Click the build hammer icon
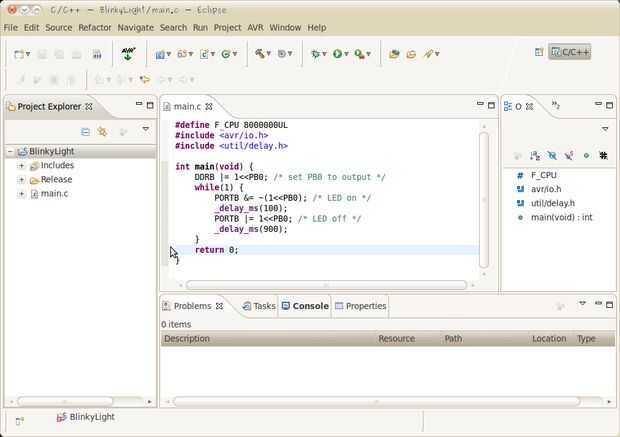 [x=259, y=53]
